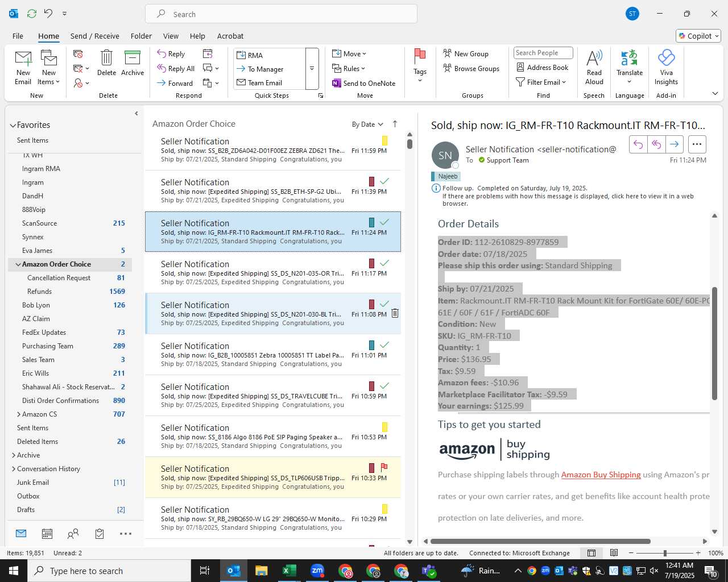728x582 pixels.
Task: Apply the Team Email quick step
Action: coord(270,82)
